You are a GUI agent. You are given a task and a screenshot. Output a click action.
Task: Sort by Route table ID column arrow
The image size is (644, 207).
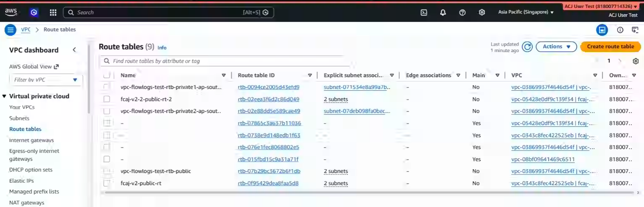point(310,76)
